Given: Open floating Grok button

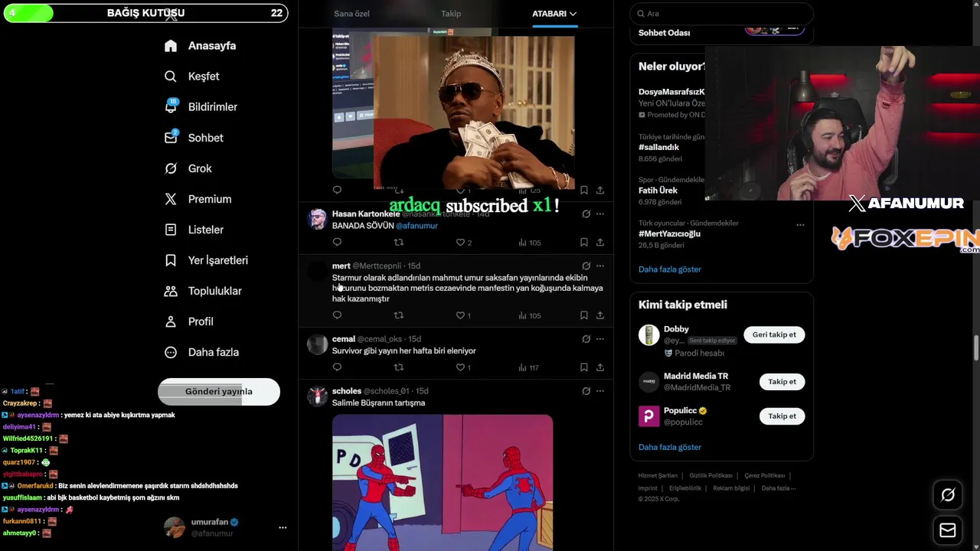Looking at the screenshot, I should point(948,495).
